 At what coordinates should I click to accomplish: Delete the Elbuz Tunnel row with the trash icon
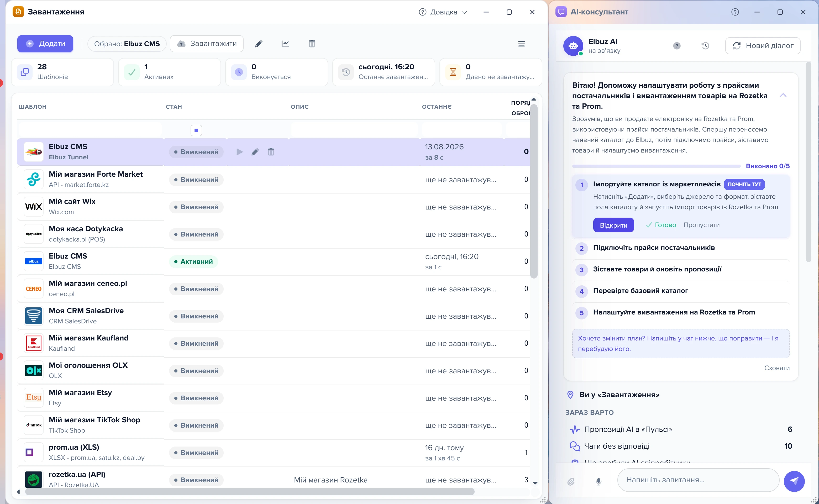tap(271, 152)
